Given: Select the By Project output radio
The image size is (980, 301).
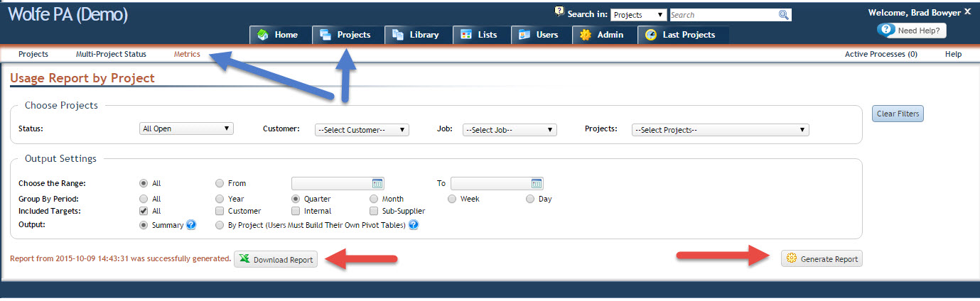Looking at the screenshot, I should (220, 225).
